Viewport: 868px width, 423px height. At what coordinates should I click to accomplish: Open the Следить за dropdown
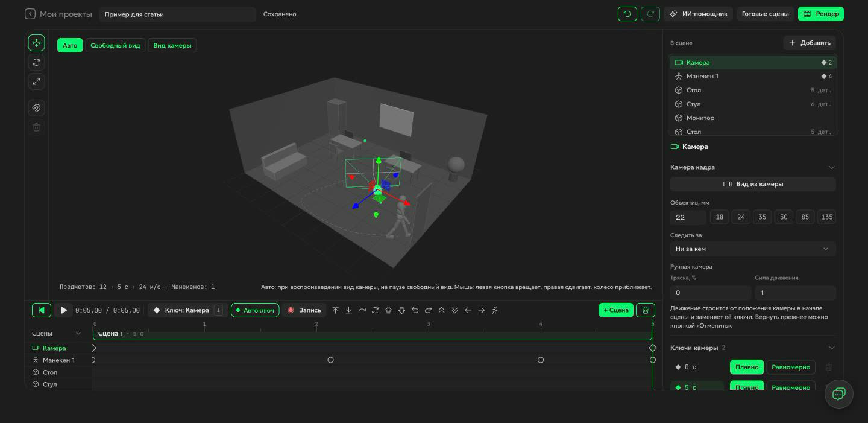(x=753, y=249)
